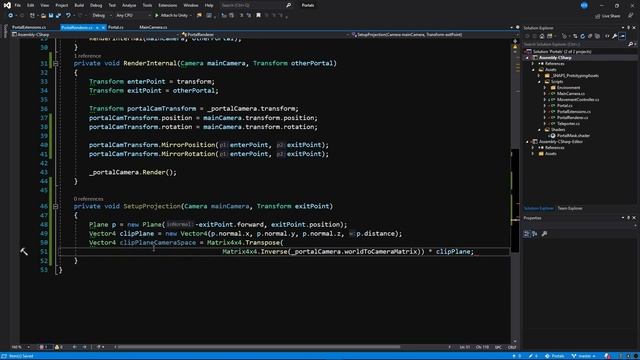Viewport: 640px width, 360px height.
Task: Switch to the MainCamera.cs tab
Action: click(x=153, y=27)
